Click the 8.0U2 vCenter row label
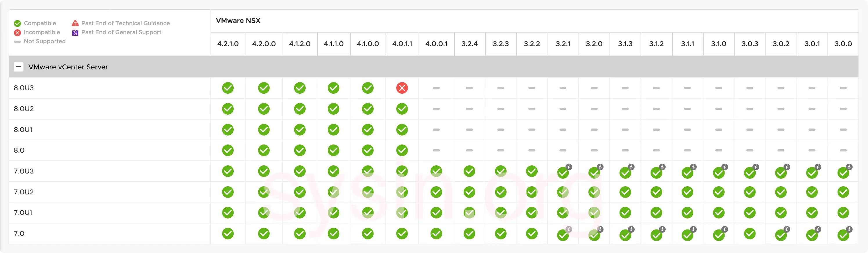 [24, 109]
